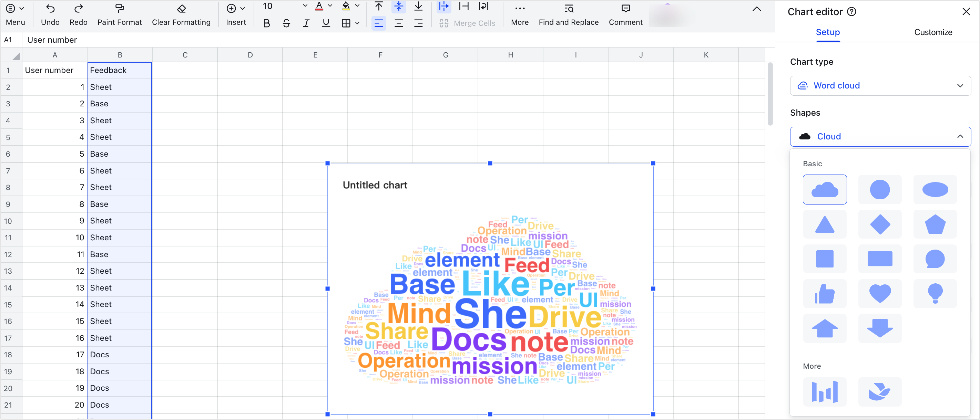
Task: Open the Menu button
Action: [15, 14]
